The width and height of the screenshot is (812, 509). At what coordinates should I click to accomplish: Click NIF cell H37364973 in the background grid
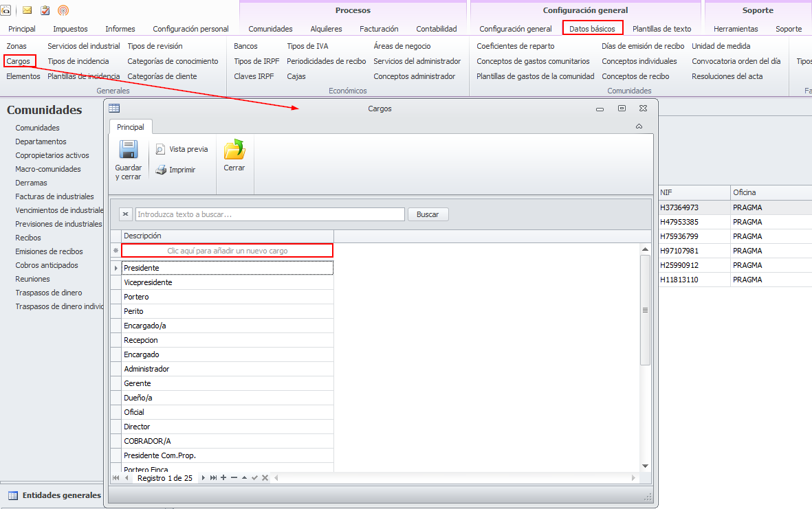click(694, 207)
